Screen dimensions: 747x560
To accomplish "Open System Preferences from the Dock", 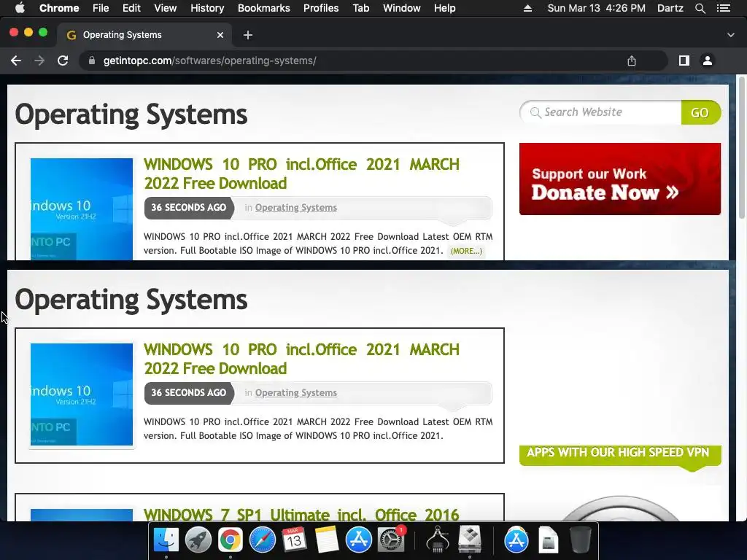I will click(x=391, y=540).
